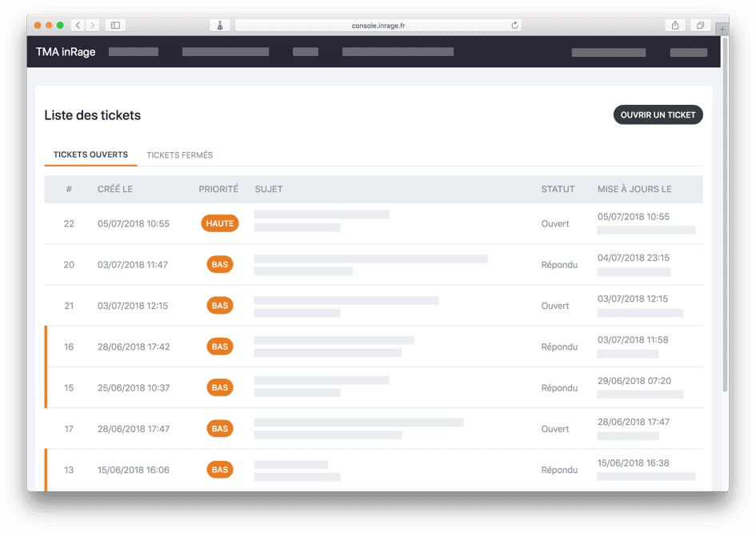The width and height of the screenshot is (756, 533).
Task: Click BAS badge on ticket 13 row
Action: coord(220,469)
